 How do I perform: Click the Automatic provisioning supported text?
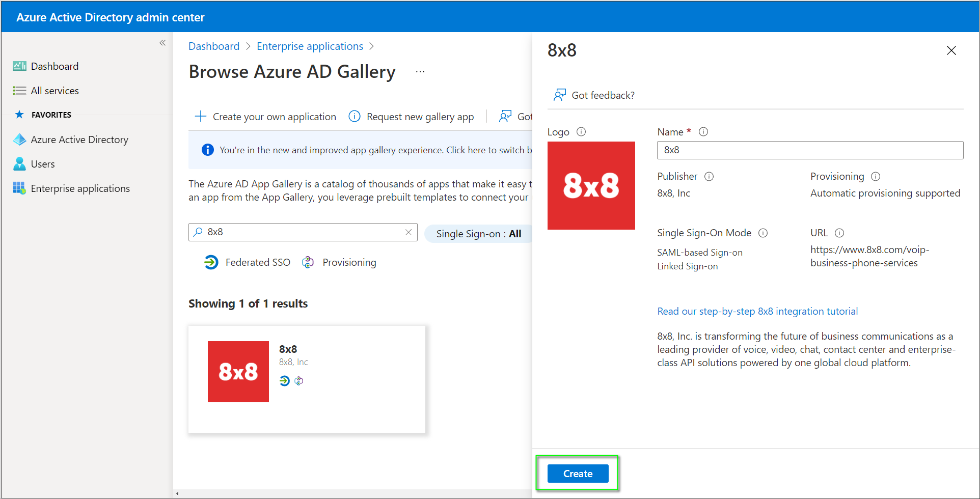[885, 193]
